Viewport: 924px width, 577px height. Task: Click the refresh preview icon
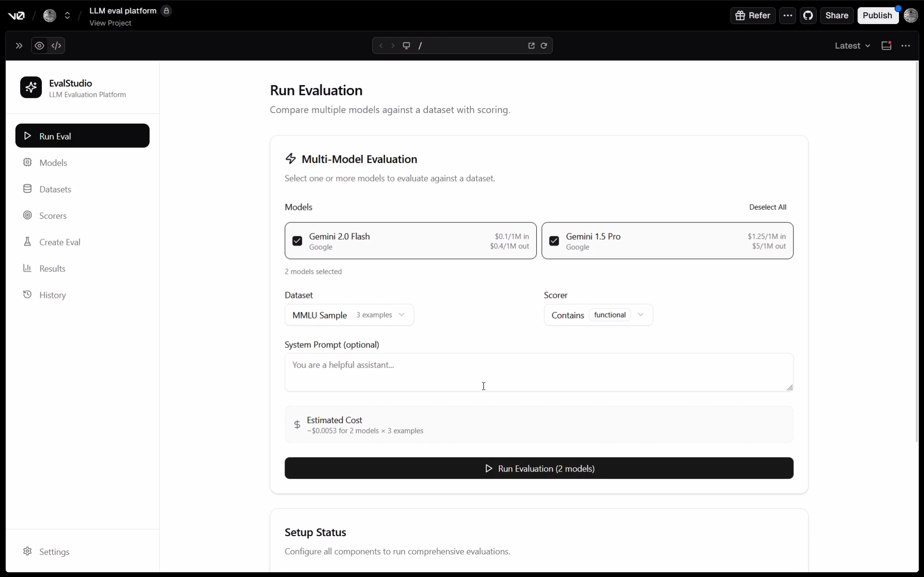pos(544,46)
